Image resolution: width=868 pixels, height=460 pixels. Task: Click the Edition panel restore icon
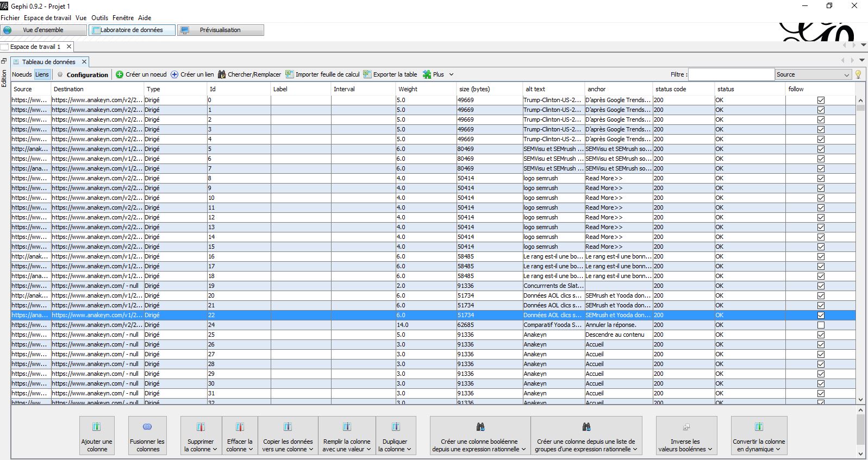pos(4,61)
